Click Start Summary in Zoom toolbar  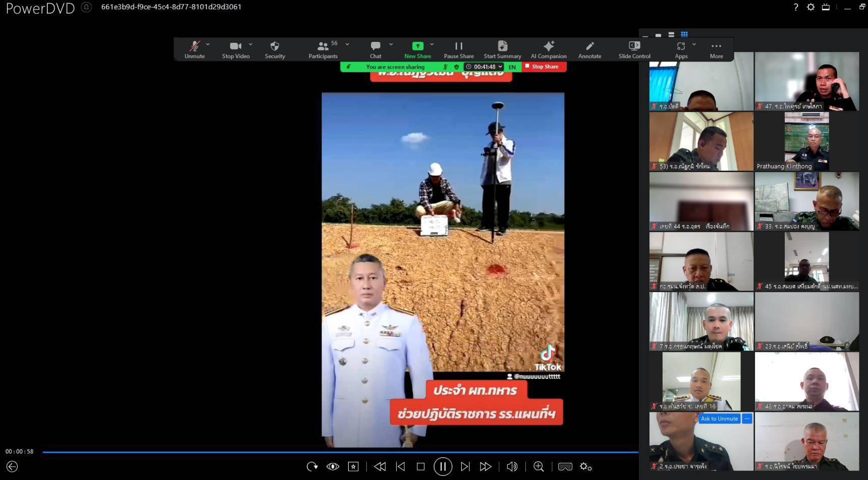pyautogui.click(x=502, y=49)
